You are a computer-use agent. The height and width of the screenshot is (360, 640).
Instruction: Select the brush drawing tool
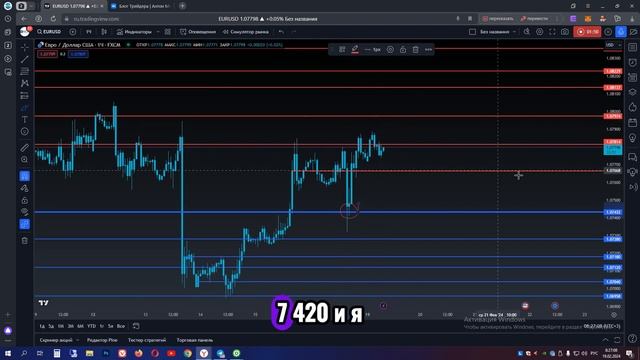click(x=24, y=108)
